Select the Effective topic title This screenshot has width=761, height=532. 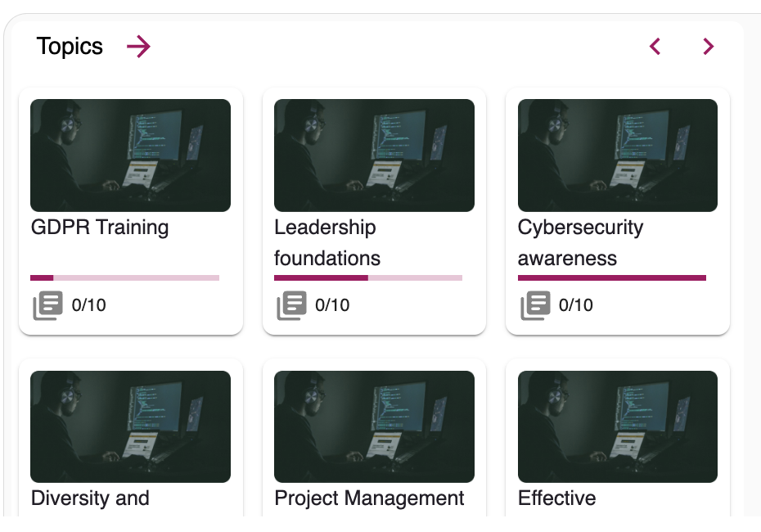coord(556,498)
